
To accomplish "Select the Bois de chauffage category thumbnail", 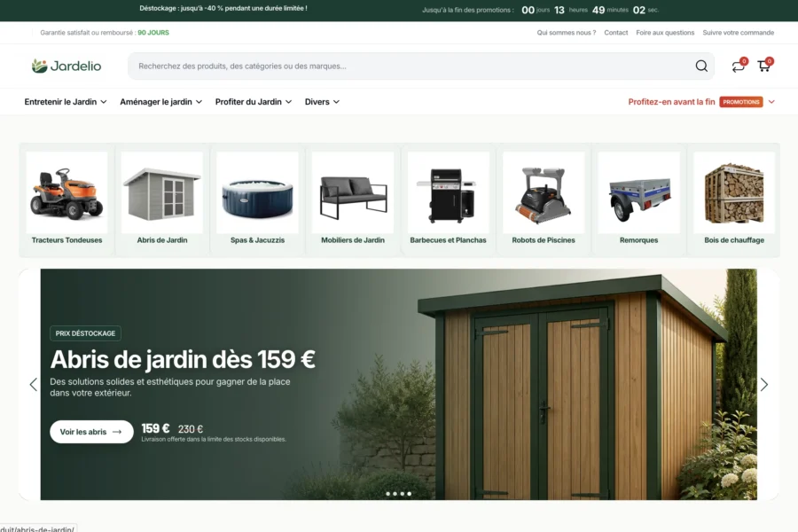I will (734, 192).
